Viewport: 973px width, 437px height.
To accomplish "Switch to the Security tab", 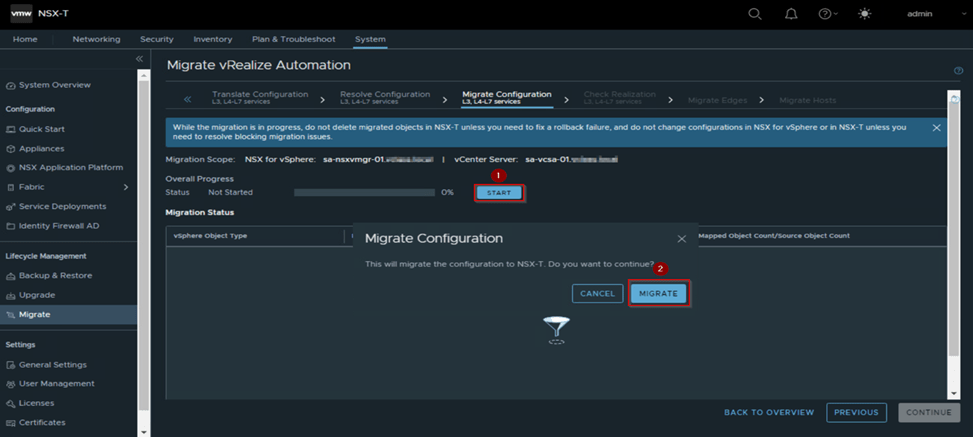I will pos(157,39).
